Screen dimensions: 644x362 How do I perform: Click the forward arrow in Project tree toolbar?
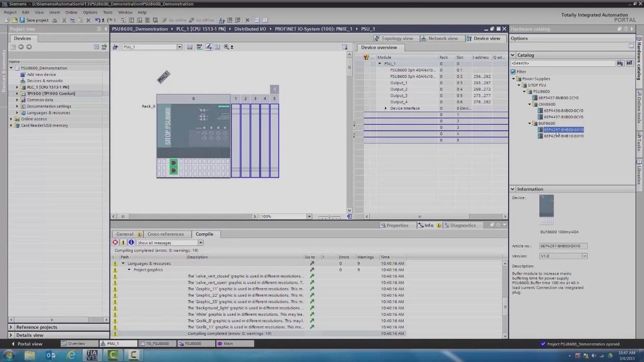tap(29, 47)
